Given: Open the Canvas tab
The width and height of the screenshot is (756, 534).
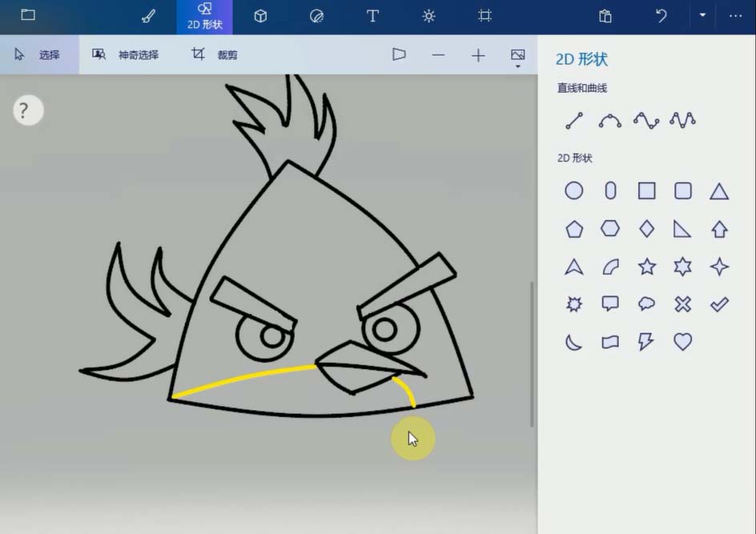Looking at the screenshot, I should (x=485, y=16).
